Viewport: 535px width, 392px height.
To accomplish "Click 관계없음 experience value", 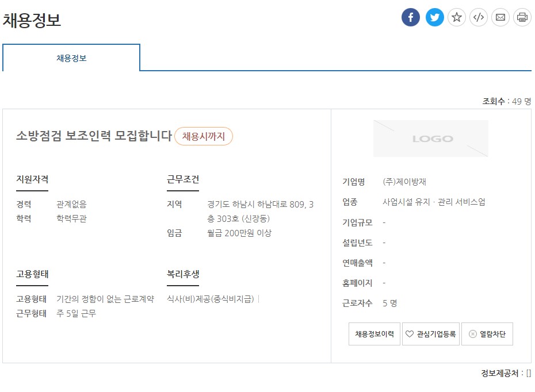I will coord(71,204).
